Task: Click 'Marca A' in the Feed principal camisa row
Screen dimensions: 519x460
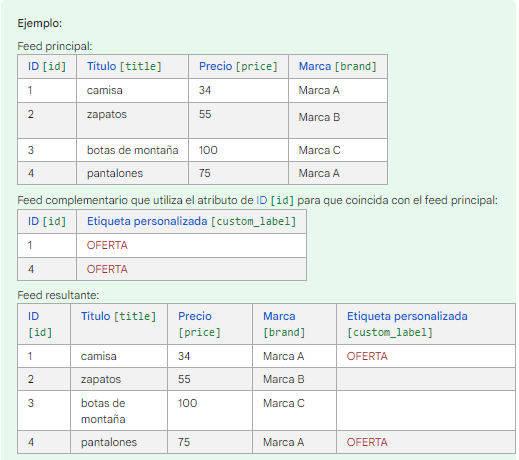Action: (x=319, y=90)
